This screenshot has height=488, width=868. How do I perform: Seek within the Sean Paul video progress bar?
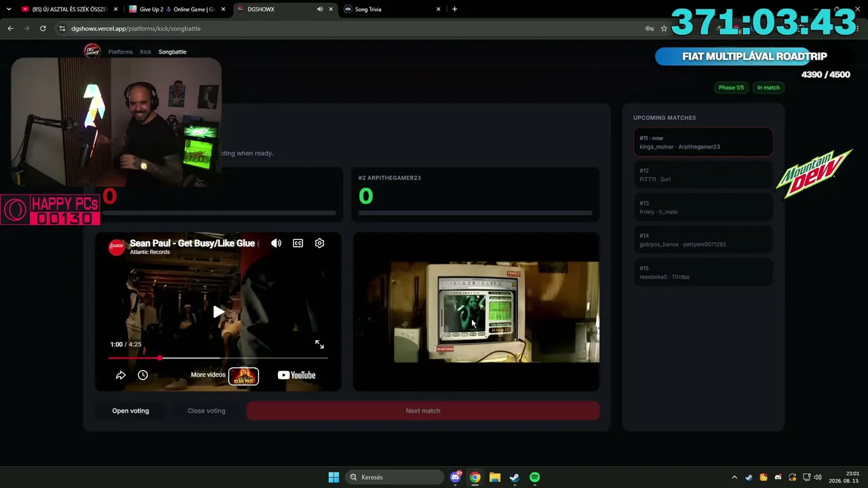pyautogui.click(x=218, y=358)
